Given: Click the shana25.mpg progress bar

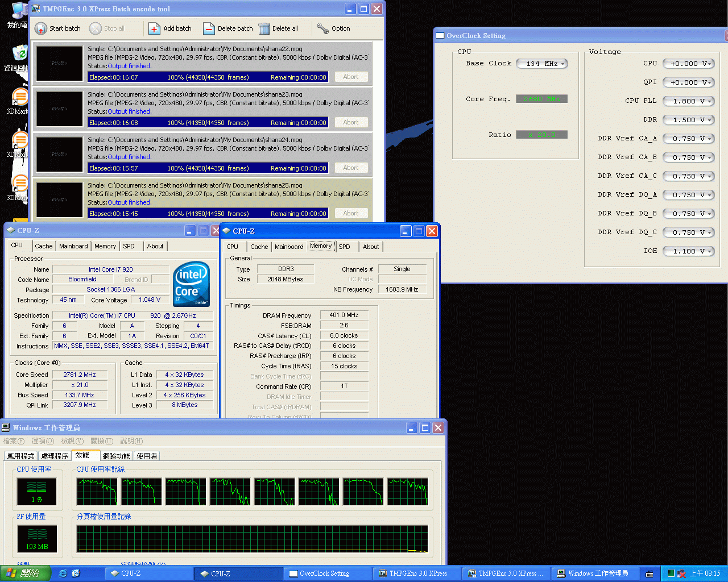Looking at the screenshot, I should pyautogui.click(x=208, y=214).
